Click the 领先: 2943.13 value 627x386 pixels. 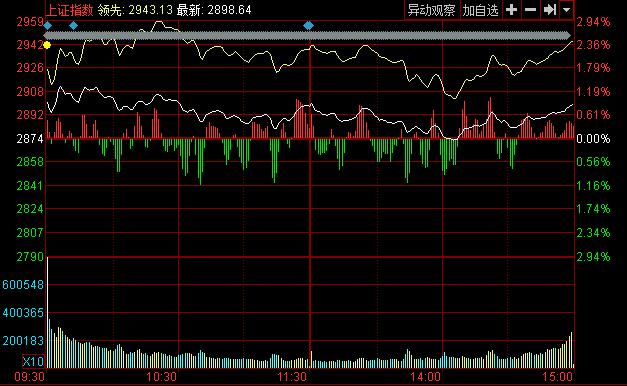pyautogui.click(x=135, y=10)
